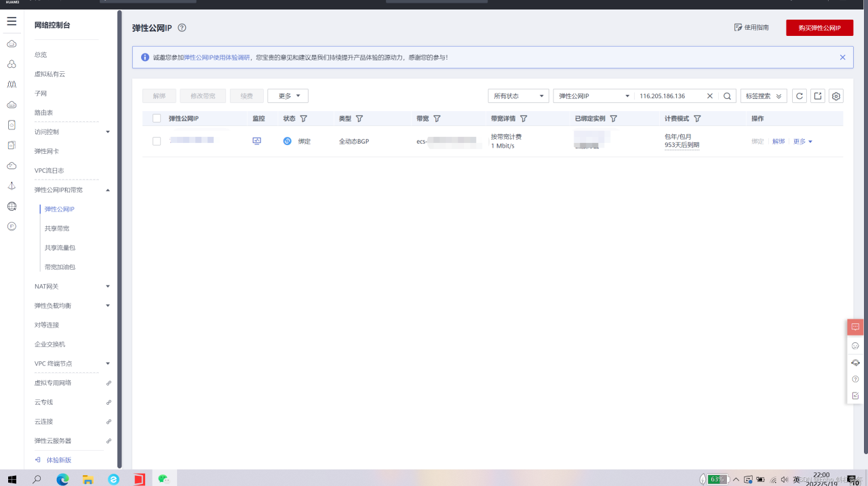Open the hamburger menu in the top left
This screenshot has height=486, width=868.
point(12,22)
